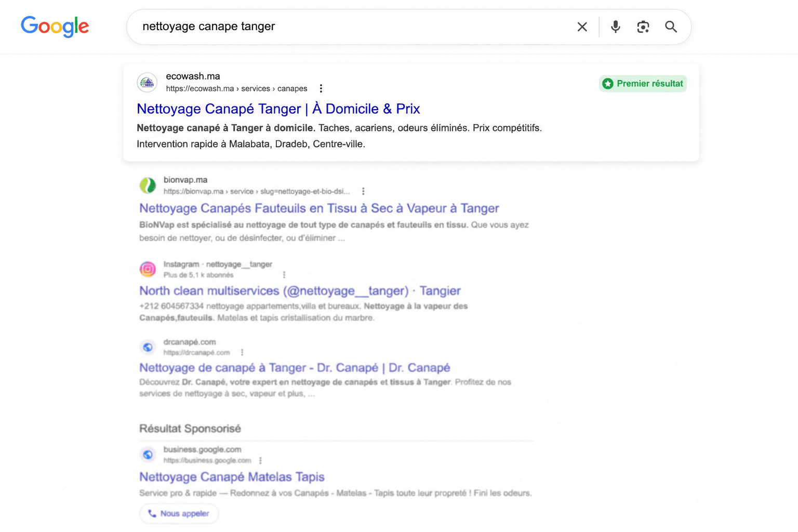Open three-dot options for the drcanapé.com result

[x=242, y=352]
